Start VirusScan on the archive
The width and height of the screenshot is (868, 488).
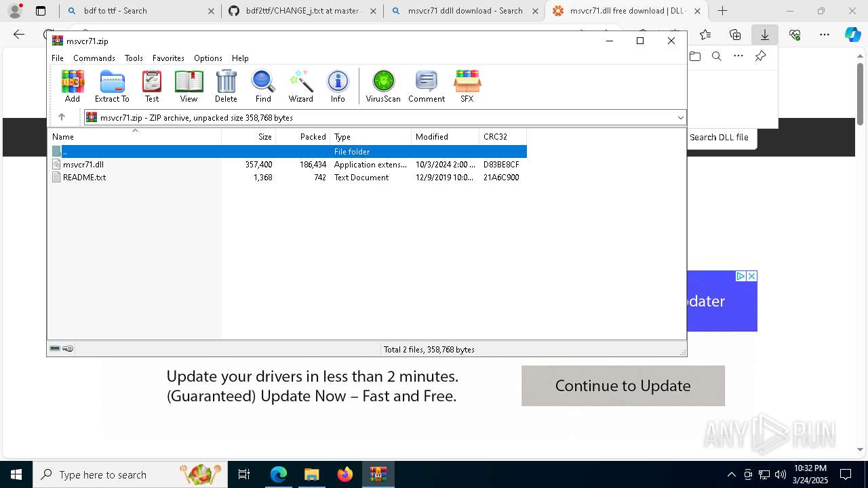tap(383, 86)
